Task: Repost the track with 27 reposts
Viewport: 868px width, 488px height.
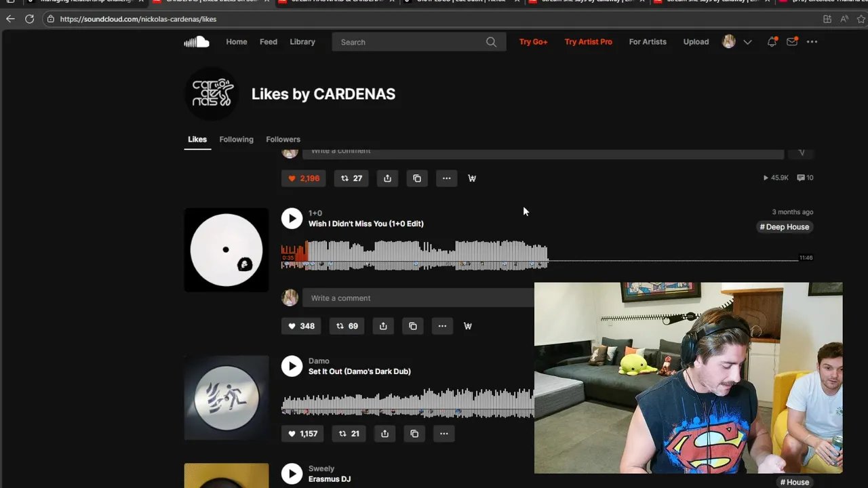Action: [351, 178]
